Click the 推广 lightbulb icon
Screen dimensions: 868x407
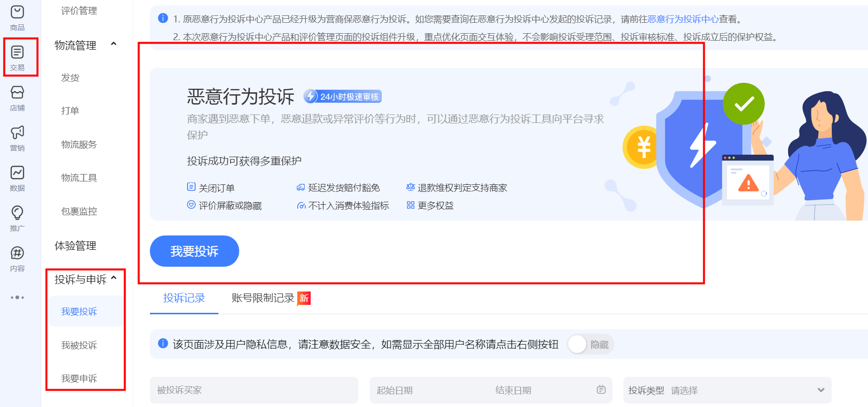pos(17,218)
